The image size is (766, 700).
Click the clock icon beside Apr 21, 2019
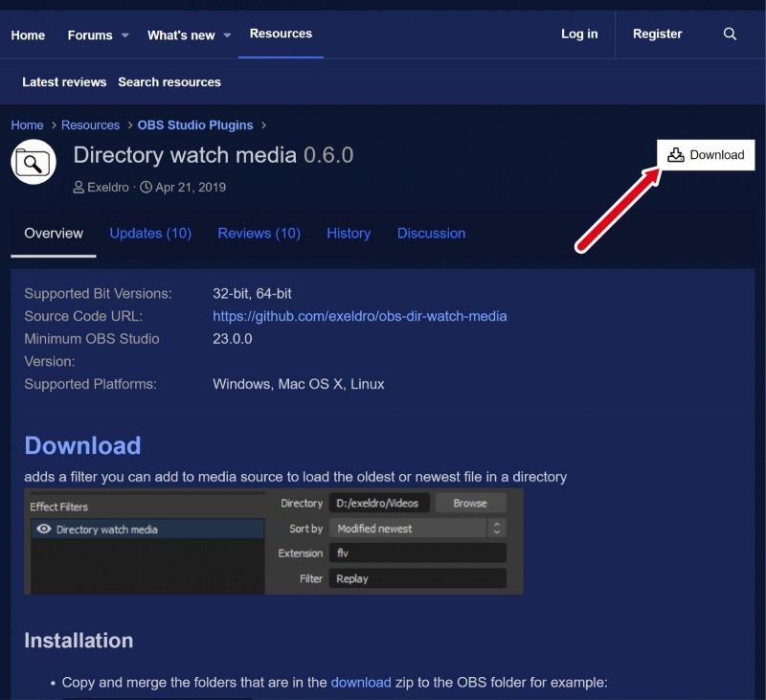[146, 187]
